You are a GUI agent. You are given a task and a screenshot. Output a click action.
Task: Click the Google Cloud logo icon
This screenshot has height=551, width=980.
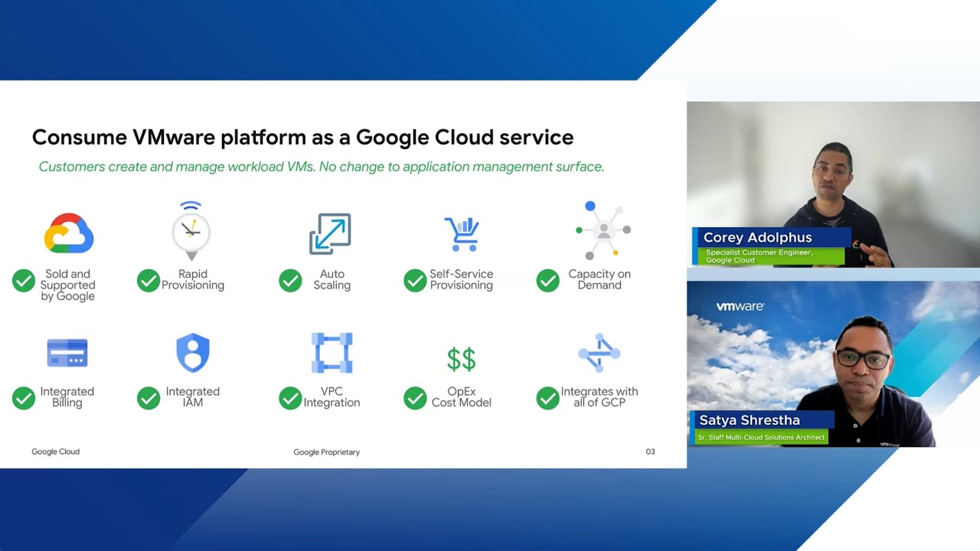68,233
